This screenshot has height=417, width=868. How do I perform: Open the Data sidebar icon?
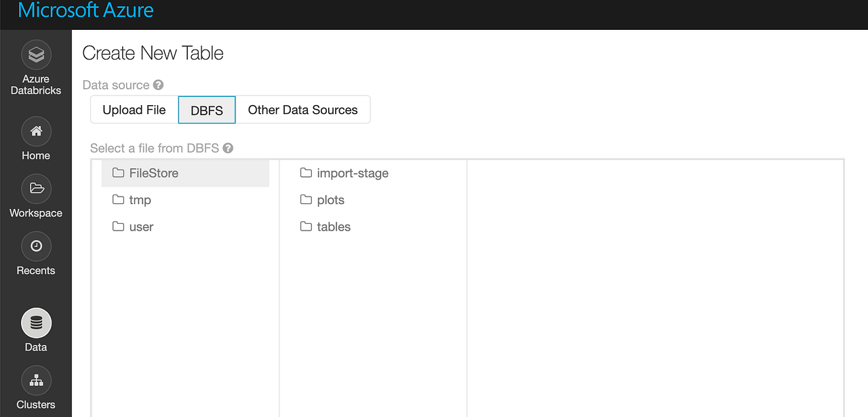pyautogui.click(x=35, y=323)
